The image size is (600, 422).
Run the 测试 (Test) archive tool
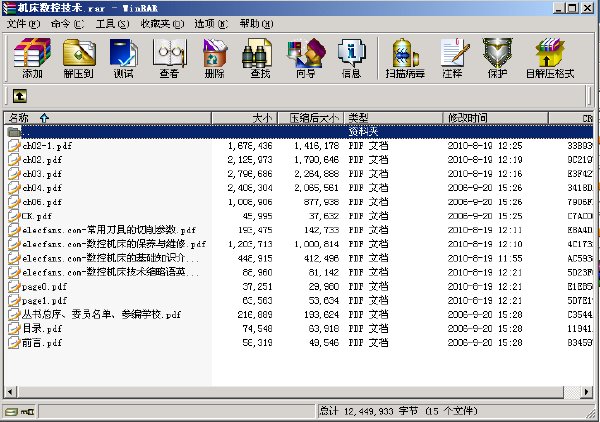click(123, 57)
